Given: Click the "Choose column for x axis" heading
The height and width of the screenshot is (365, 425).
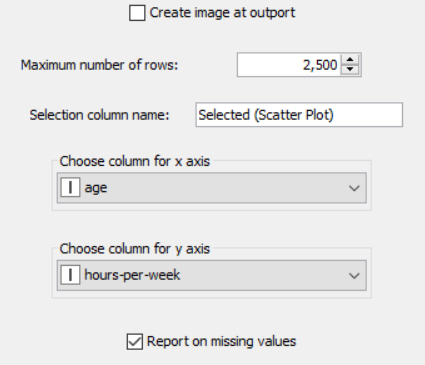Looking at the screenshot, I should (135, 161).
